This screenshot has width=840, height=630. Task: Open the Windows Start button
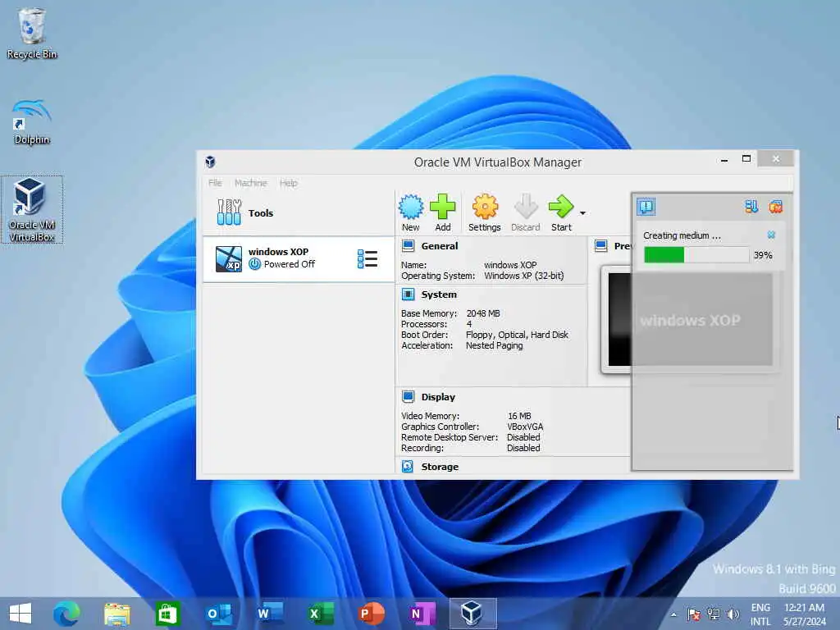tap(21, 614)
